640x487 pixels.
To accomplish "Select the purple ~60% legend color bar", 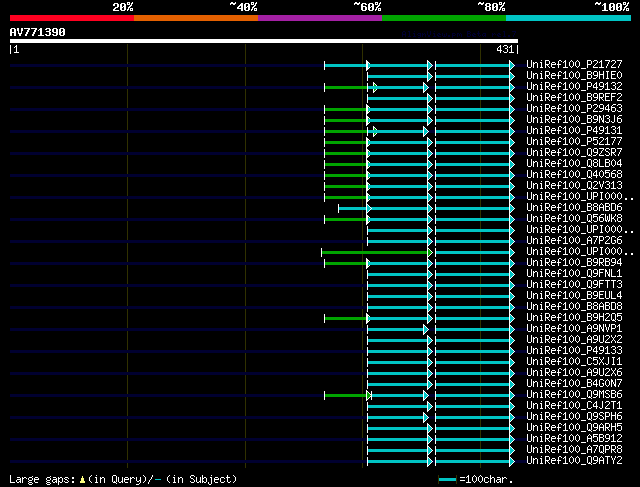I will [x=320, y=18].
